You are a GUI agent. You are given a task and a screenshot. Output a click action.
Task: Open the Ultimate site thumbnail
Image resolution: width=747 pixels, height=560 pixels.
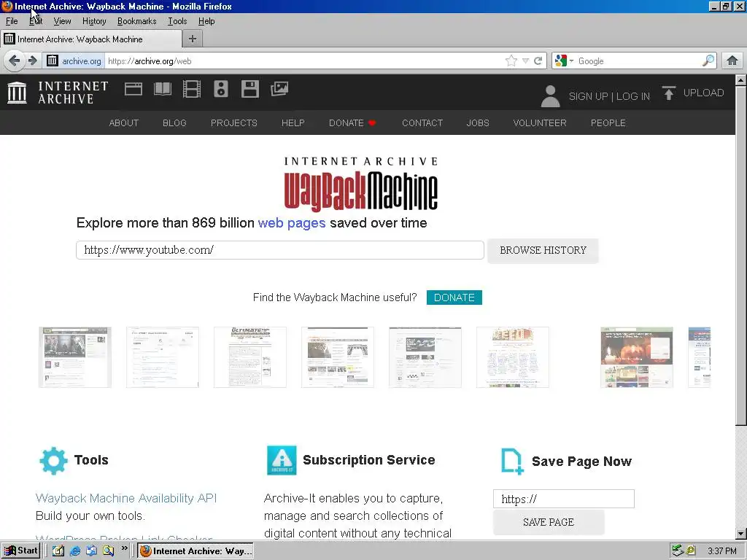pyautogui.click(x=250, y=357)
